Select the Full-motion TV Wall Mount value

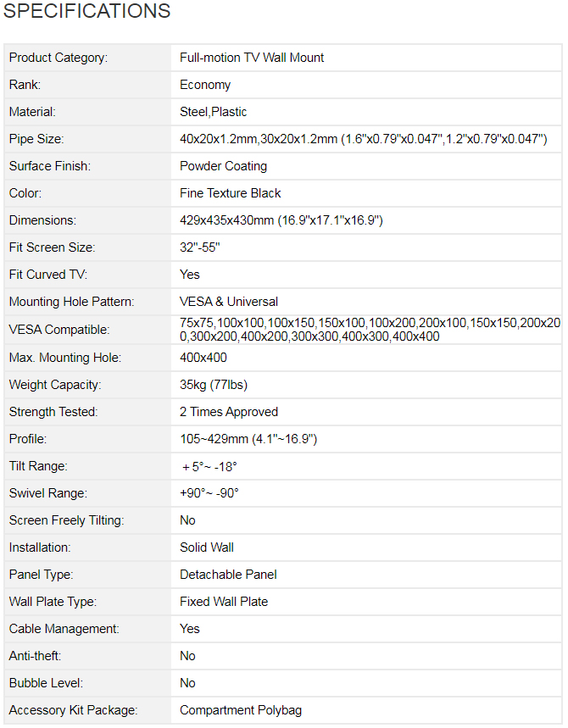coord(252,58)
